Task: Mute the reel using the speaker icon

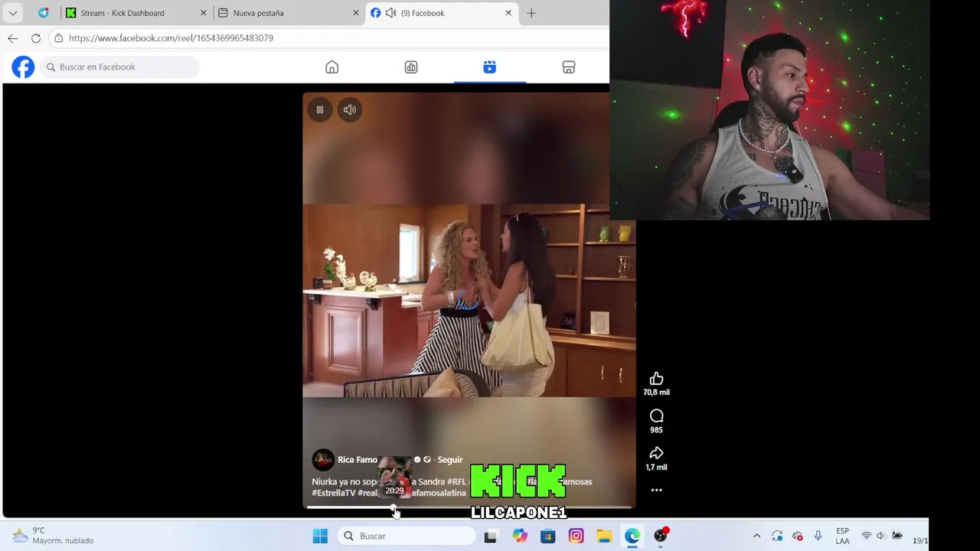Action: point(350,109)
